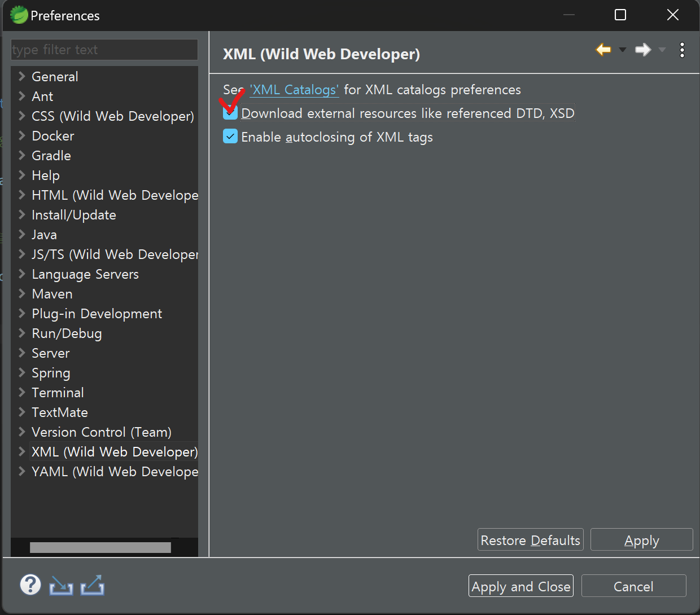The height and width of the screenshot is (615, 700).
Task: Focus the type filter text field
Action: click(104, 50)
